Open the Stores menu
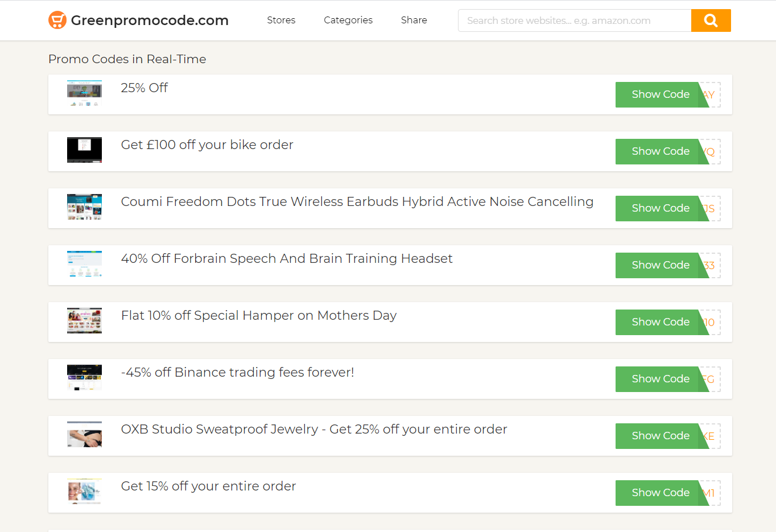 point(281,20)
